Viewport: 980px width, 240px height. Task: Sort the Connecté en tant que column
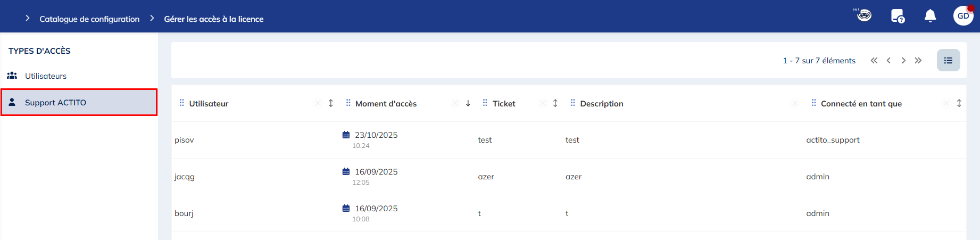click(959, 103)
